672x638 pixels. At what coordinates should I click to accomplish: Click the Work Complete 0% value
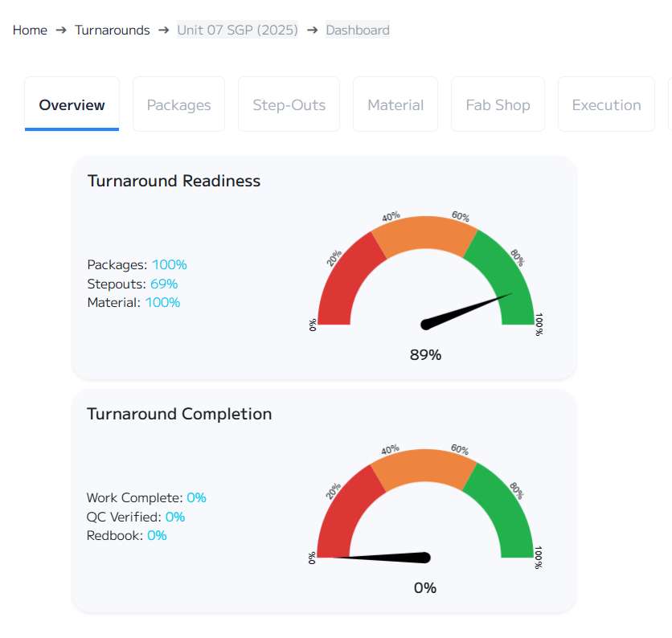[196, 497]
